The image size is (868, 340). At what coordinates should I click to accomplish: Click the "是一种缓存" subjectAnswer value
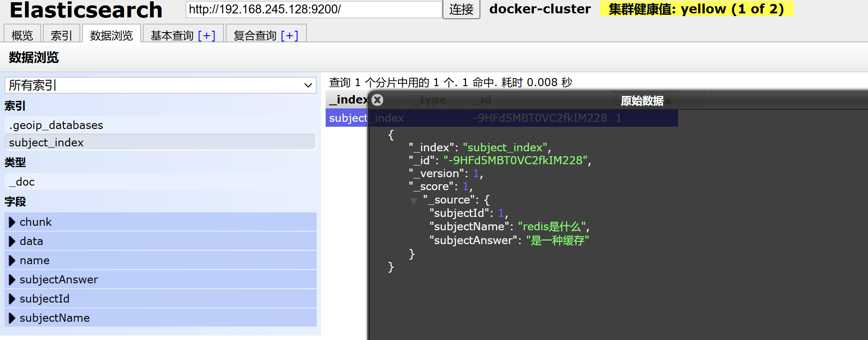point(558,240)
